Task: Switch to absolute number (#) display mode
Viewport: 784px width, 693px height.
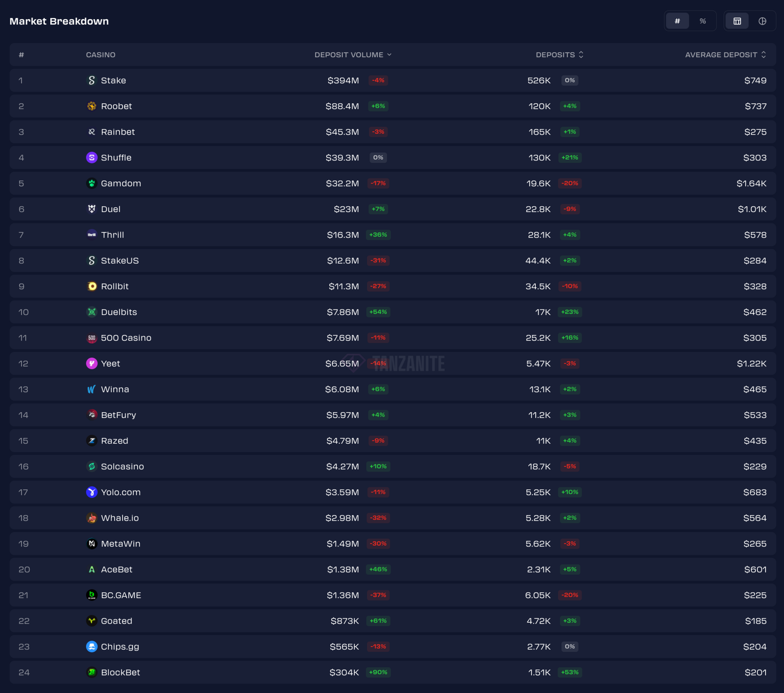Action: 677,21
